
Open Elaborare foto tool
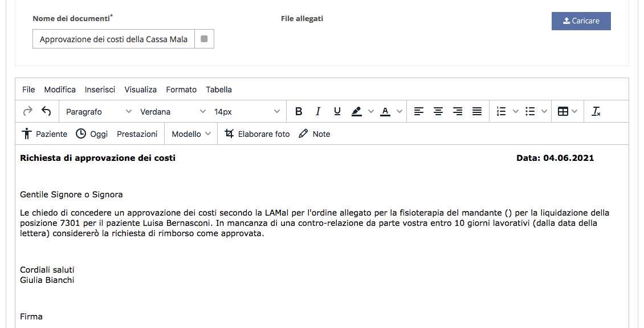click(x=257, y=134)
